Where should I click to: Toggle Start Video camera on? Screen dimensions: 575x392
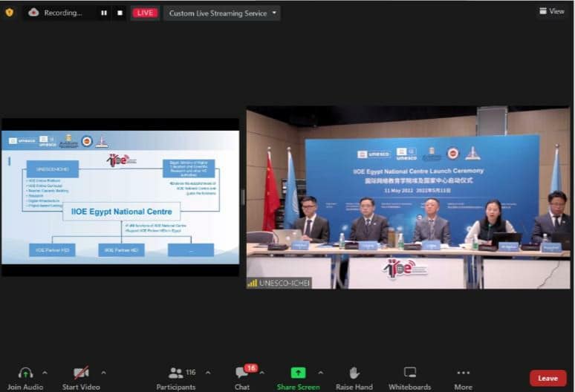[81, 373]
